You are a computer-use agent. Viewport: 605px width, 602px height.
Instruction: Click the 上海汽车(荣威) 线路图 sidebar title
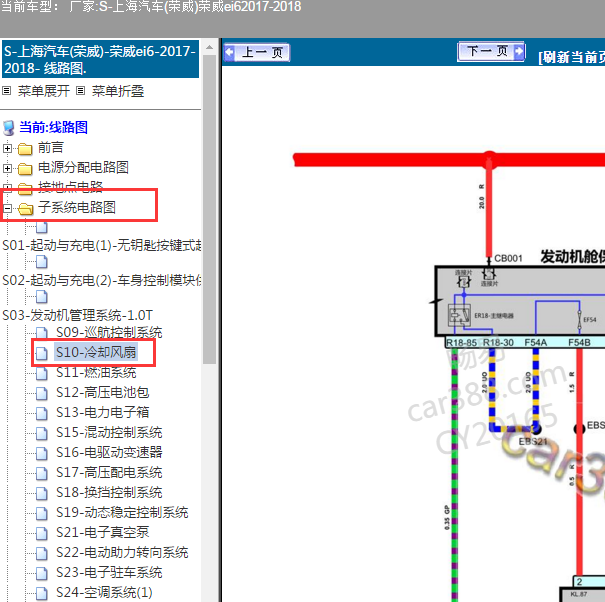(100, 59)
